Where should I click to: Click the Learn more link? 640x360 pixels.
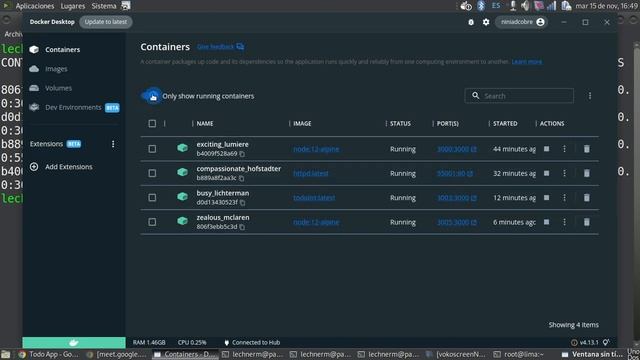point(527,62)
